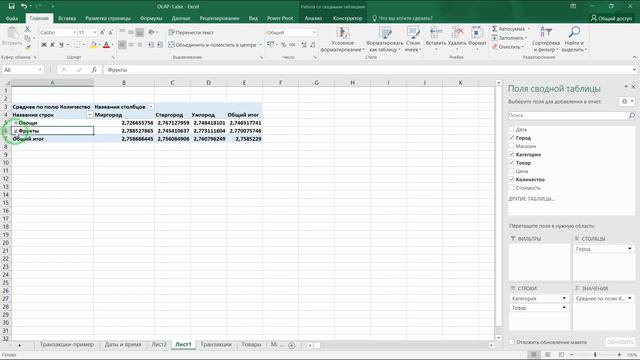
Task: Uncheck the Товар field checkbox
Action: tap(511, 162)
